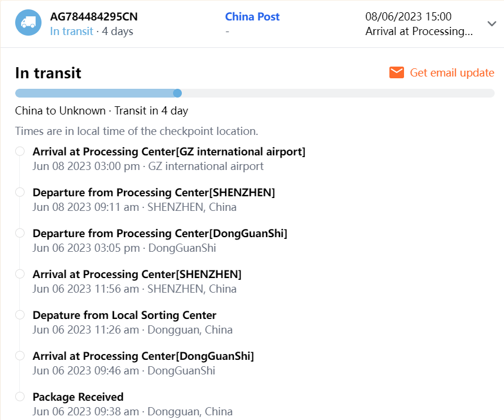This screenshot has width=504, height=420.
Task: Click the GZ international airport arrival checkpoint marker
Action: click(x=20, y=151)
